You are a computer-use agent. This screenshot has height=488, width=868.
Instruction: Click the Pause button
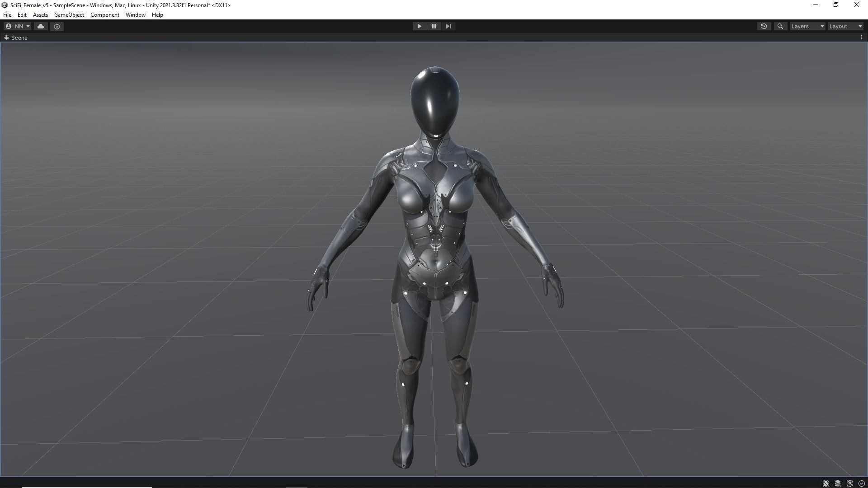tap(434, 26)
